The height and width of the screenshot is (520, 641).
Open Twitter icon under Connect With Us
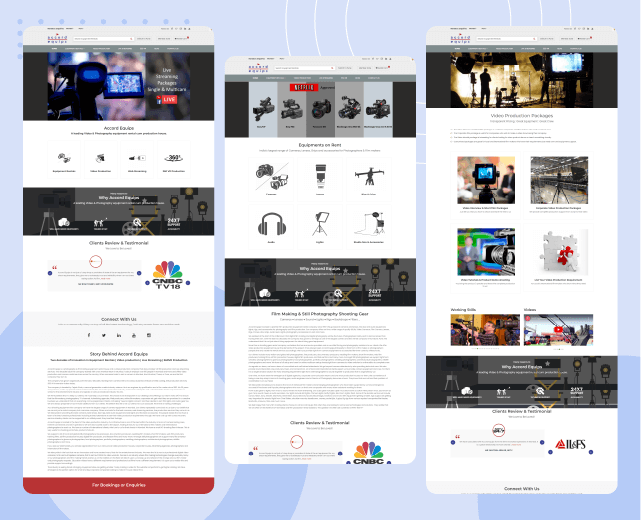(x=104, y=335)
